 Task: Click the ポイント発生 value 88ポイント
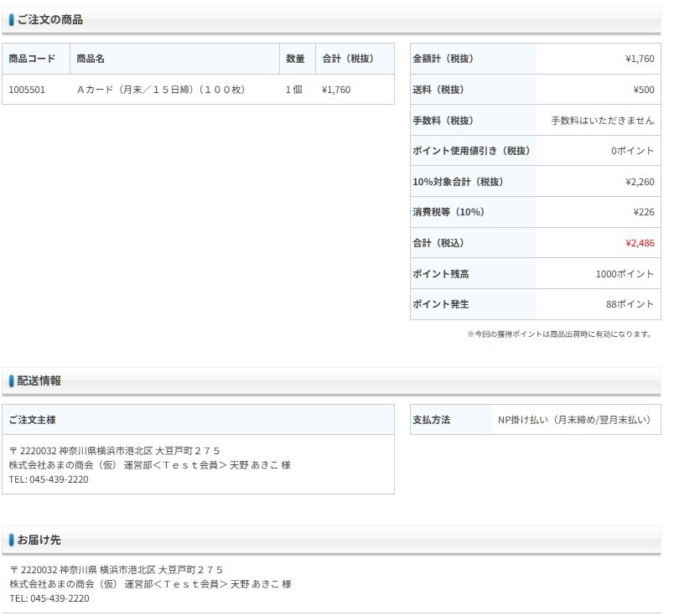(x=630, y=304)
